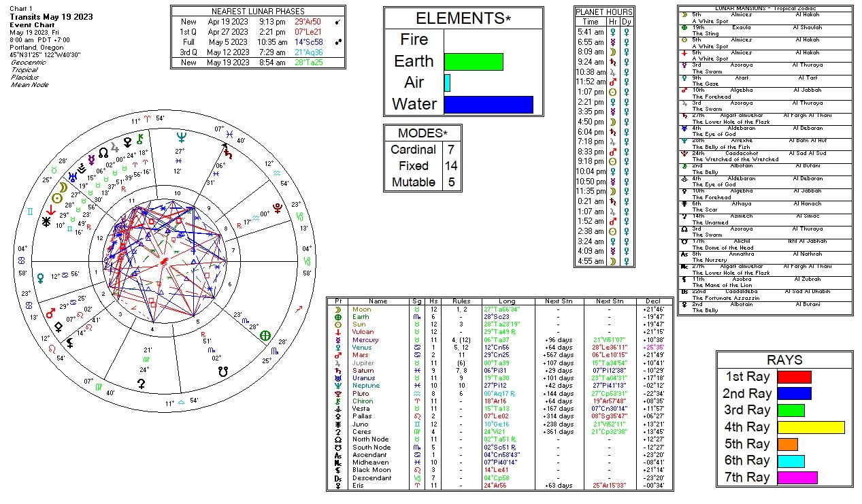Select the red 1st Ray bar
862x504 pixels.
point(795,377)
